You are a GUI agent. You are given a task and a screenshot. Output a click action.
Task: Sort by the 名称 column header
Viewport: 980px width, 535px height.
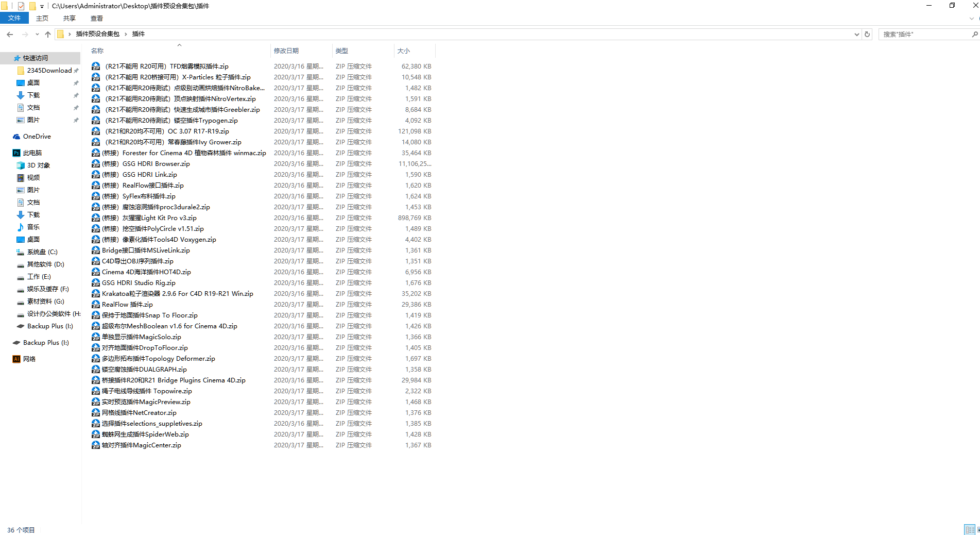coord(97,51)
